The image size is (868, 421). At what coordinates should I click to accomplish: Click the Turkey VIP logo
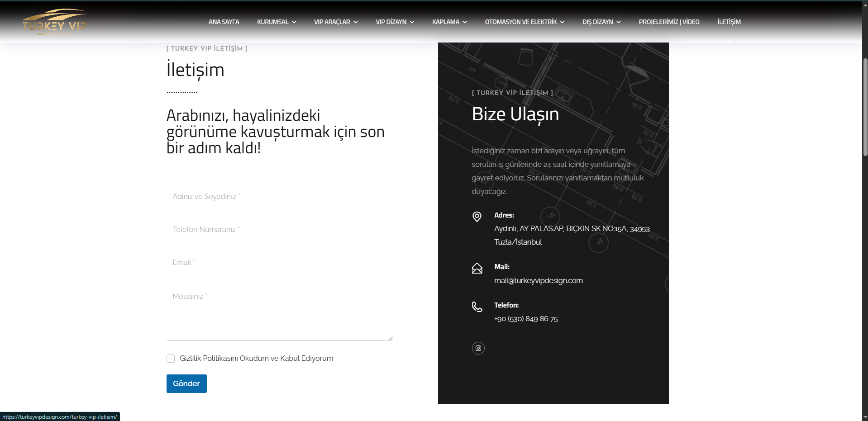click(54, 22)
